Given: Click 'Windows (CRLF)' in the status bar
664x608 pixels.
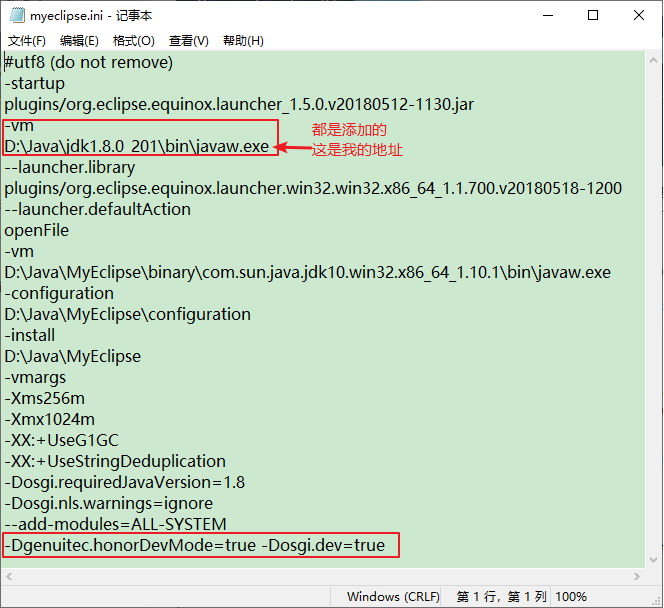Looking at the screenshot, I should point(393,597).
